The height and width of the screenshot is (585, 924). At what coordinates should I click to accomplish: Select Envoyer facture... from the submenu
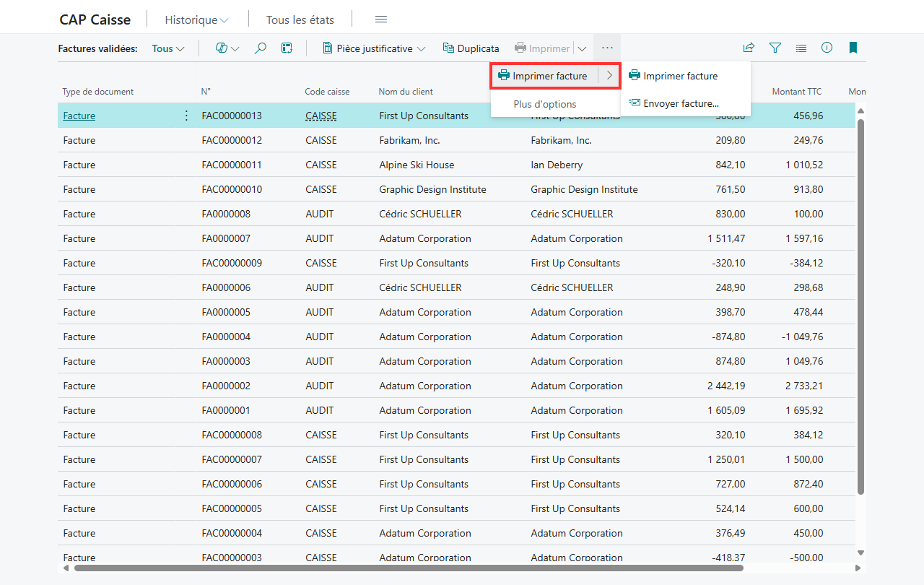point(681,103)
